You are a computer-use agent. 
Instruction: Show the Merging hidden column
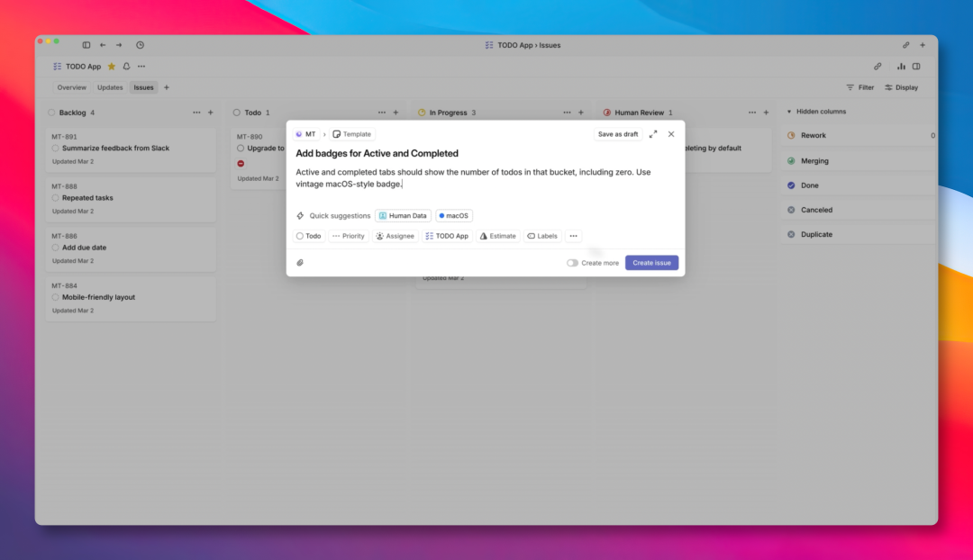pos(859,160)
